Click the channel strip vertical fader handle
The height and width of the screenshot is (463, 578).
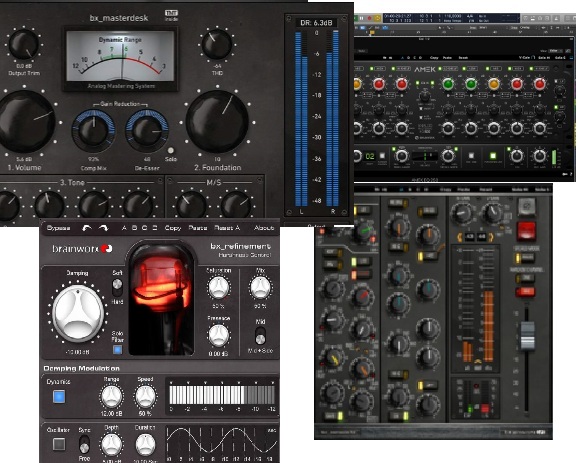pos(527,335)
